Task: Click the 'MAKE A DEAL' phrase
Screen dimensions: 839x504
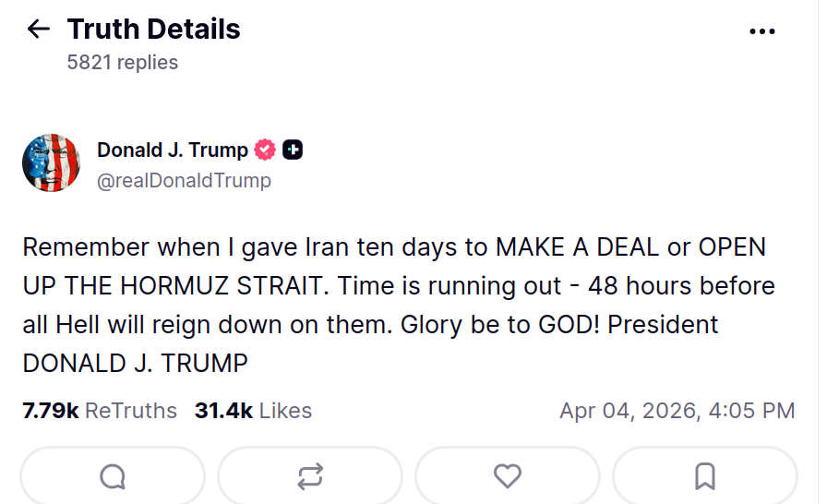Action: tap(581, 248)
